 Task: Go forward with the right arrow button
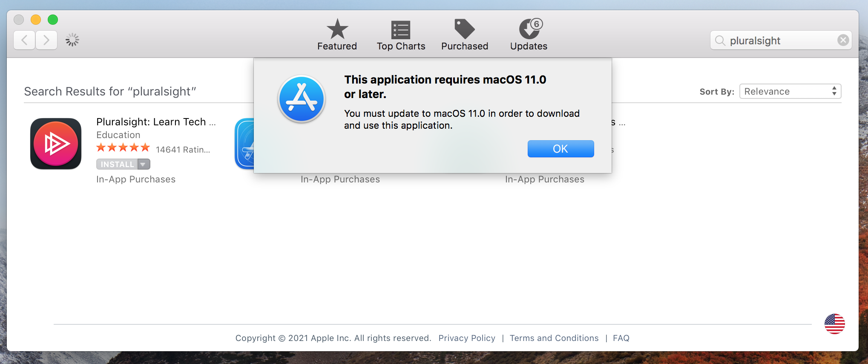coord(46,40)
